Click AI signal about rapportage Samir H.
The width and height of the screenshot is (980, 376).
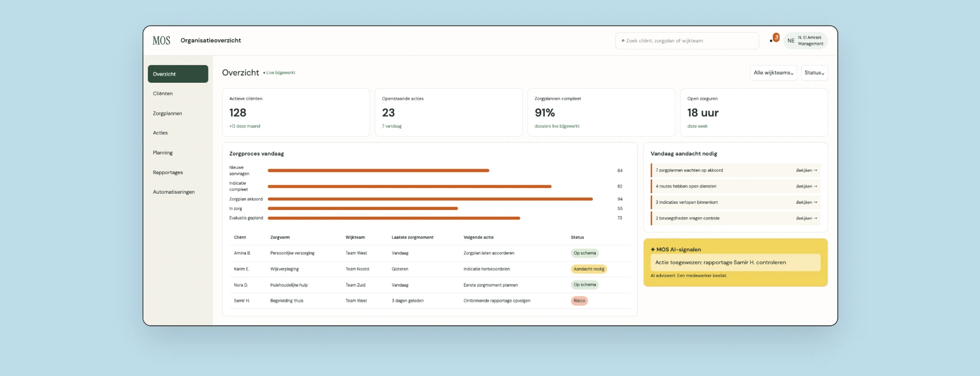click(735, 262)
